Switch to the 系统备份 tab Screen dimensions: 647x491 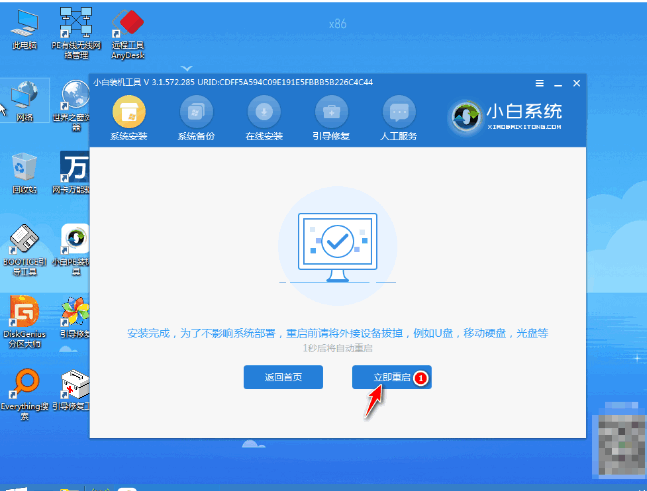[196, 118]
